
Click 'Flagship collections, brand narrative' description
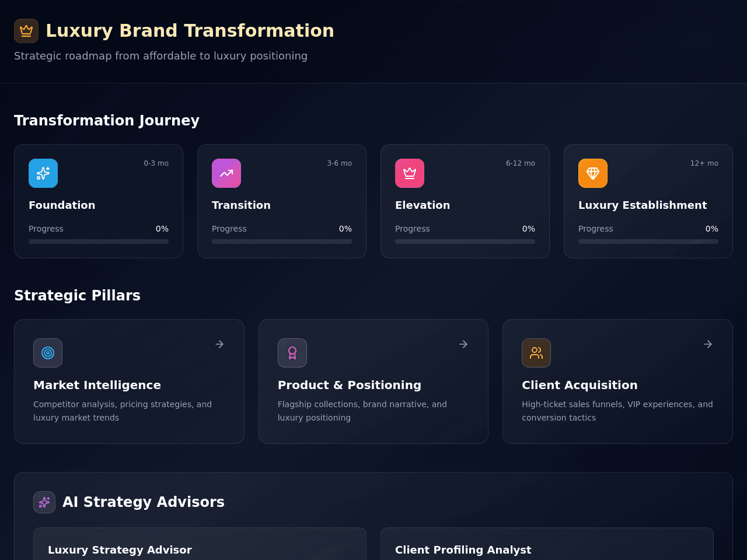362,411
